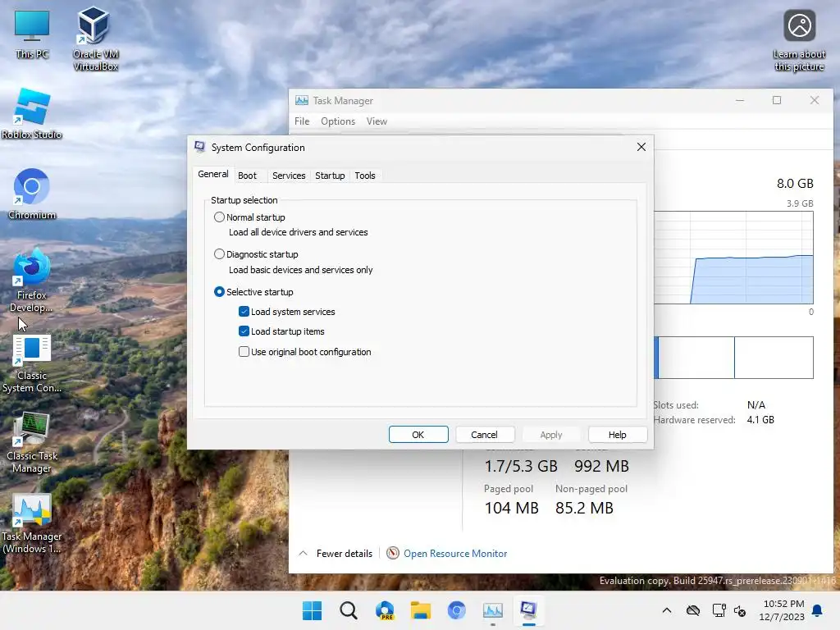Maximize the Task Manager window
Screen dimensions: 840x630
pyautogui.click(x=776, y=100)
